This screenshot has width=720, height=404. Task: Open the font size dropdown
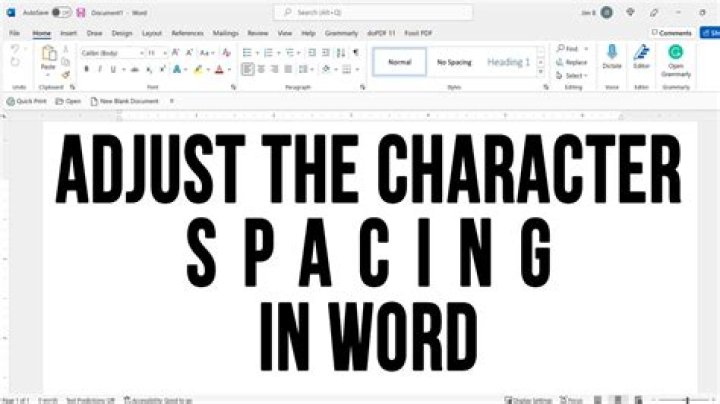tap(165, 53)
